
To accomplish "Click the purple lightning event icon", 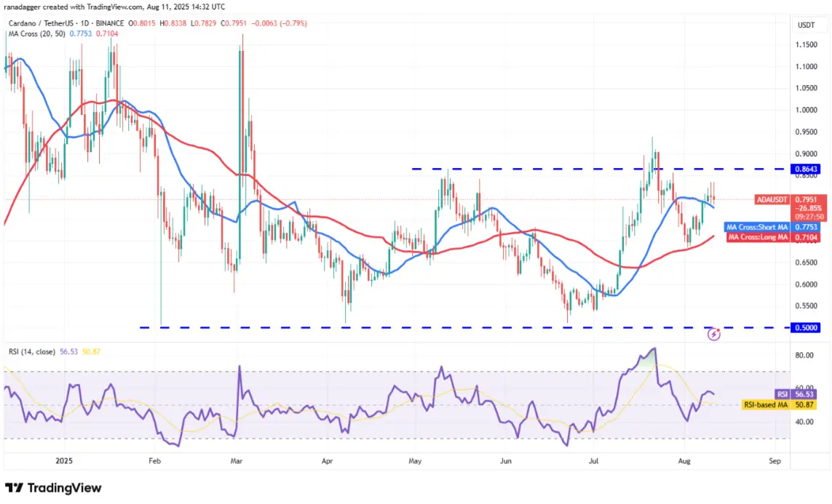I will pos(713,334).
